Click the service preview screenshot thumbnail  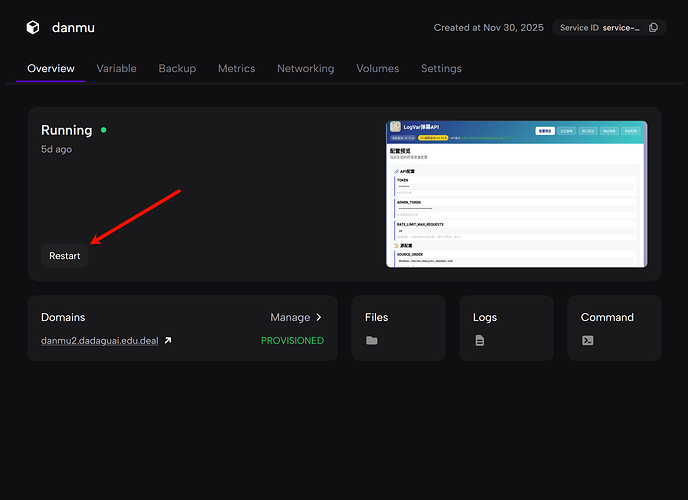(x=516, y=194)
